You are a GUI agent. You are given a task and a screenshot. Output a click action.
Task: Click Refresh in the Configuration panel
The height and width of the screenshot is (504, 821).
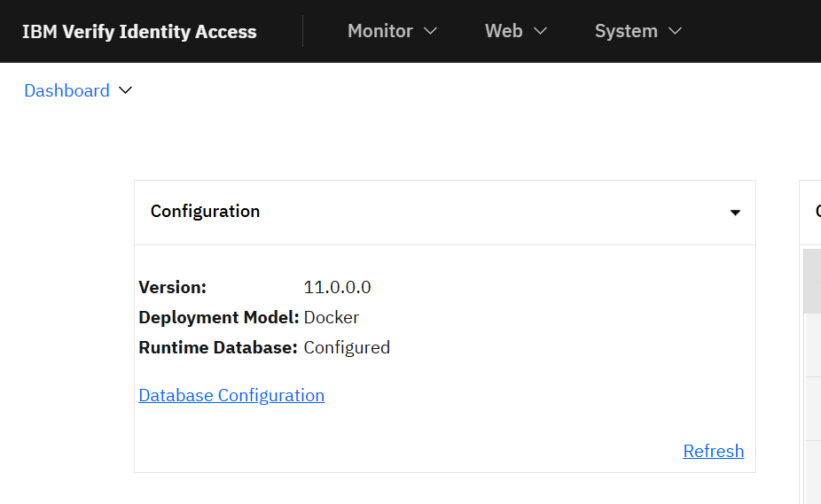point(713,451)
